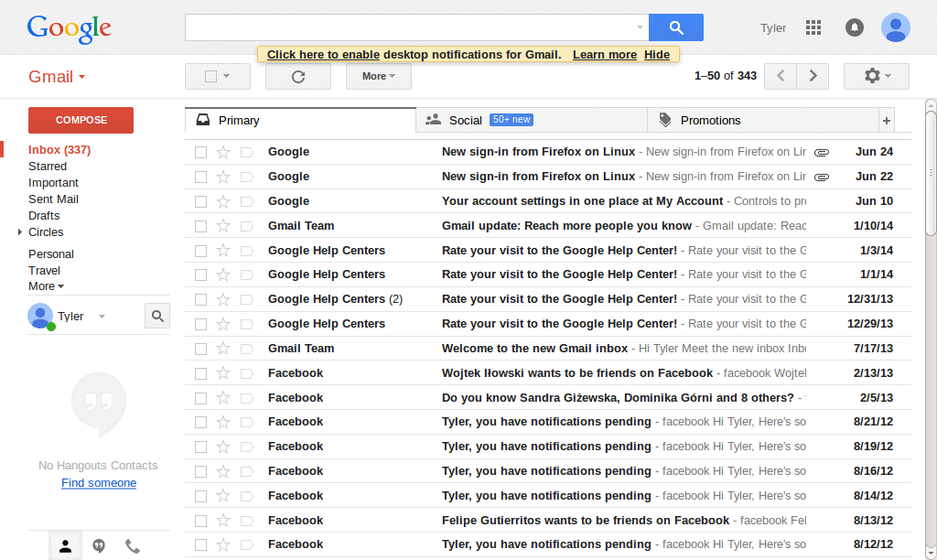
Task: Click the Gmail search input field
Action: click(410, 27)
